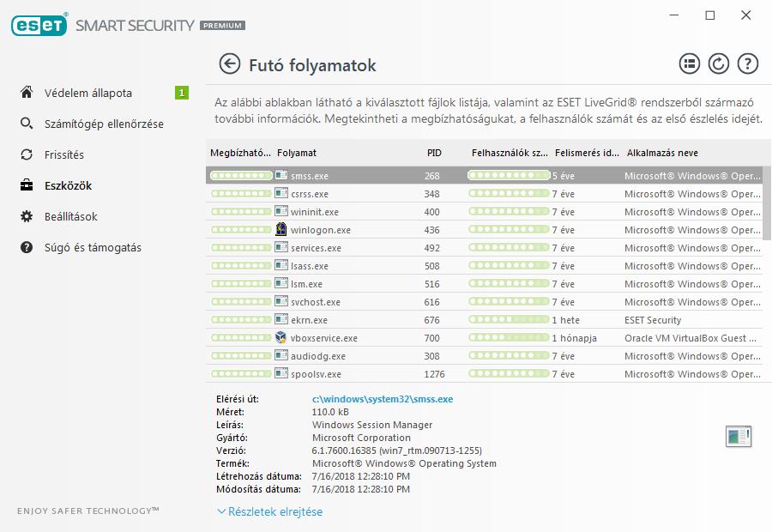Viewport: 772px width, 532px height.
Task: Click the csrss.exe process icon
Action: point(281,193)
